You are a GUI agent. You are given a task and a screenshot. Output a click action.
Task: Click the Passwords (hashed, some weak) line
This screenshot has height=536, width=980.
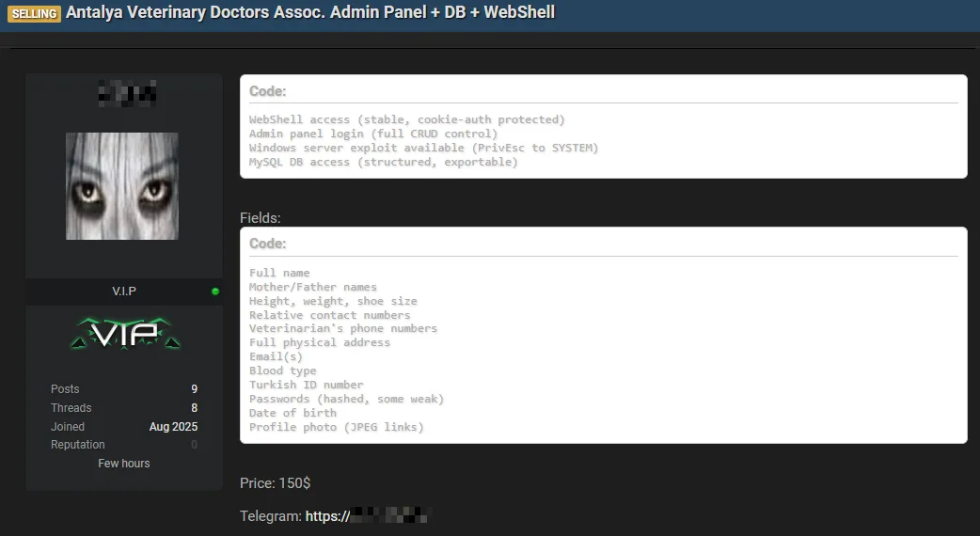[x=346, y=399]
